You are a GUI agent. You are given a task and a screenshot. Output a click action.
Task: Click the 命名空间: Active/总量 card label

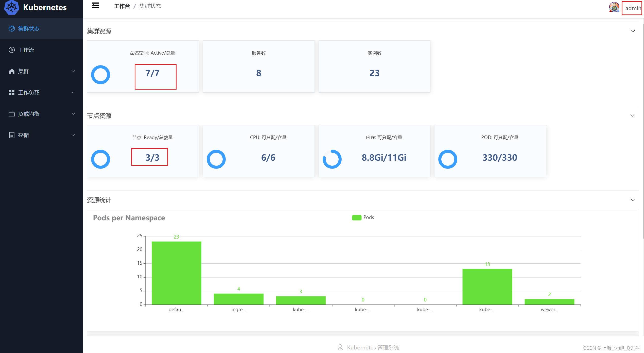(x=152, y=53)
